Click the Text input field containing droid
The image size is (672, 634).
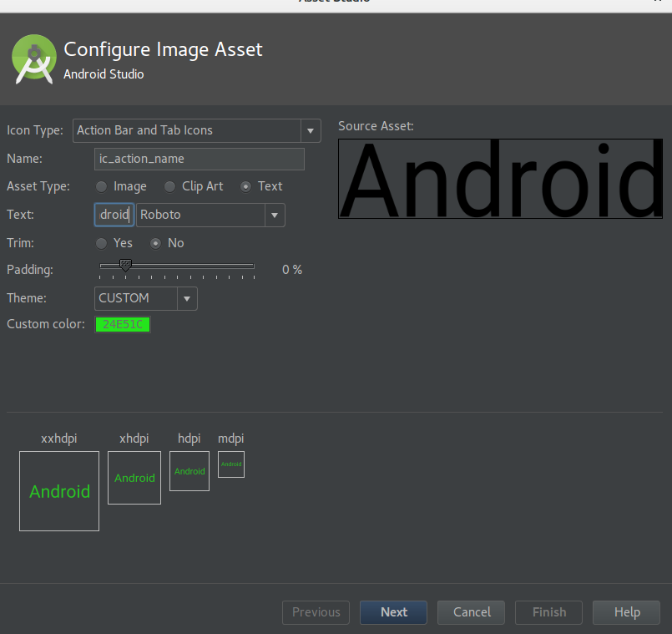coord(114,215)
